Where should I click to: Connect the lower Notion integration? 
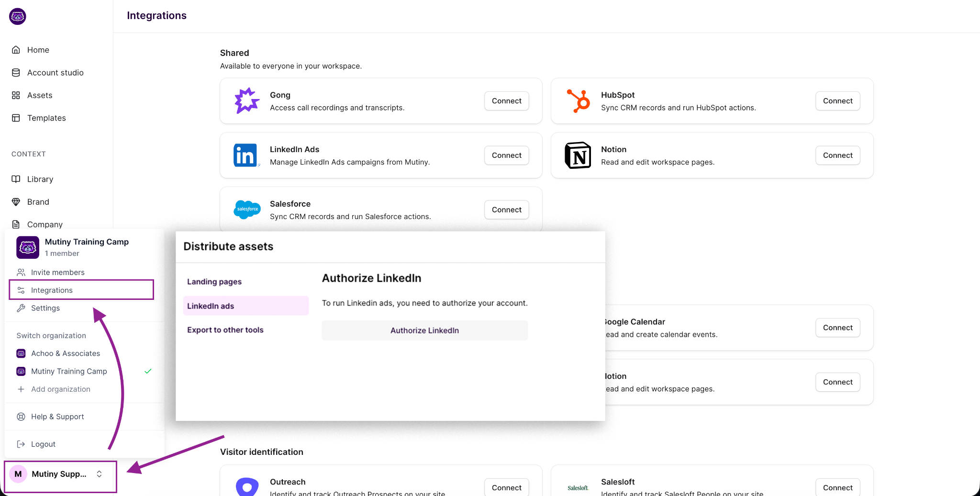838,382
